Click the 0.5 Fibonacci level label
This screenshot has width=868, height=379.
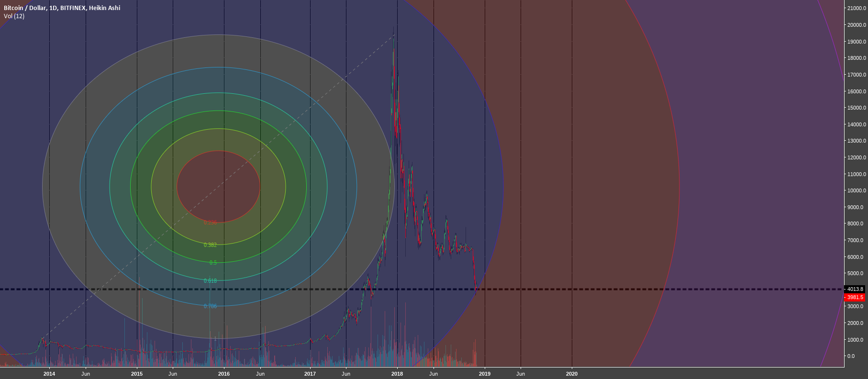[x=213, y=263]
